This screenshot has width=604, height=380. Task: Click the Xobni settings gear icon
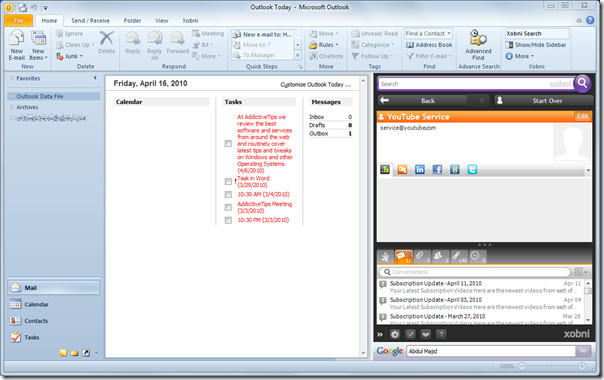(x=395, y=334)
